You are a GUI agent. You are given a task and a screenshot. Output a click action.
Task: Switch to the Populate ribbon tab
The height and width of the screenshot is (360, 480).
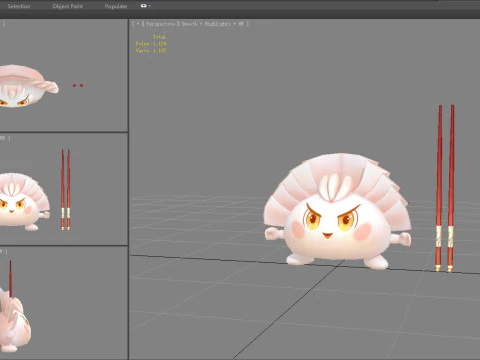click(x=116, y=6)
